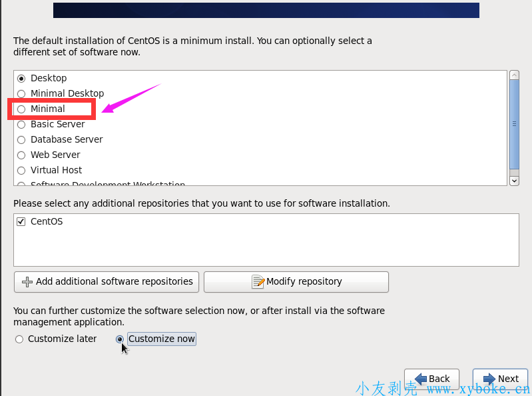The height and width of the screenshot is (396, 532).
Task: Select Database Server installation type
Action: click(21, 139)
